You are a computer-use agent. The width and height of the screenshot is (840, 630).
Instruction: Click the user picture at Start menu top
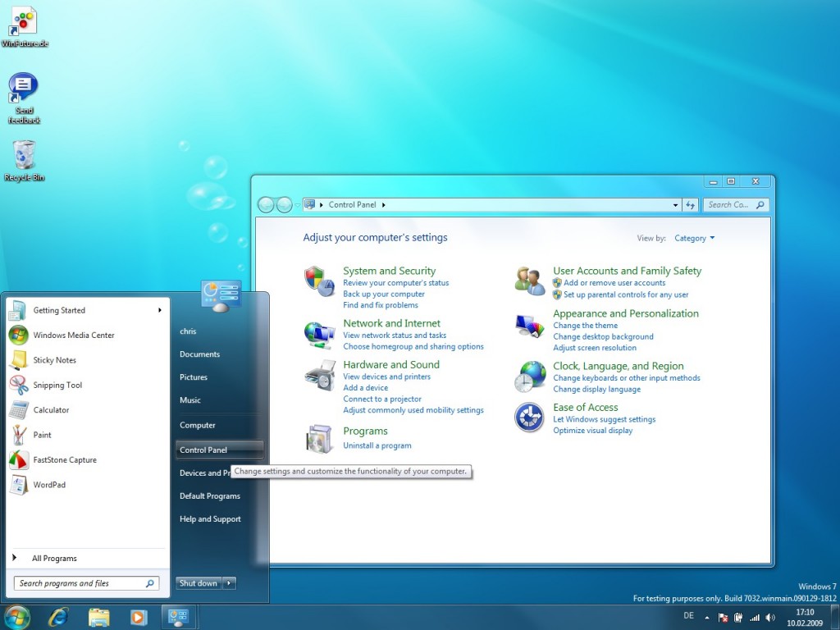pyautogui.click(x=221, y=294)
